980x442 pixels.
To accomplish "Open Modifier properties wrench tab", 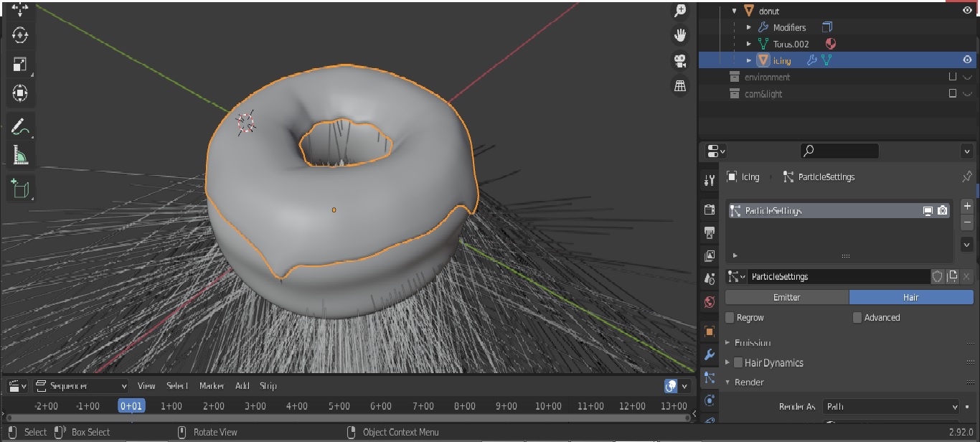I will pos(710,354).
